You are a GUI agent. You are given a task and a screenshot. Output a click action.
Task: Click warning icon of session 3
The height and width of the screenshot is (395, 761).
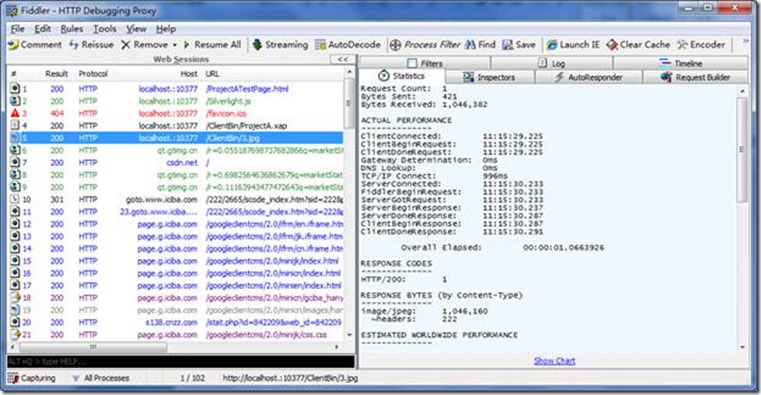15,113
